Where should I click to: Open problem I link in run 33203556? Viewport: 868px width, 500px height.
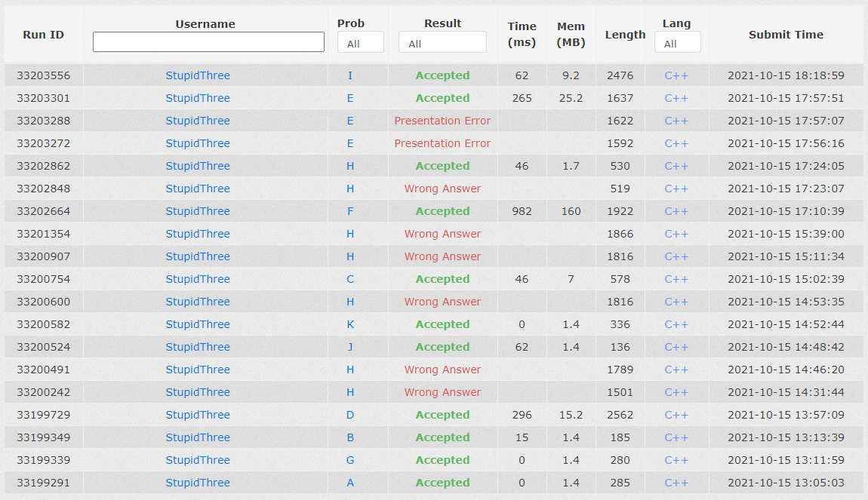pyautogui.click(x=350, y=75)
